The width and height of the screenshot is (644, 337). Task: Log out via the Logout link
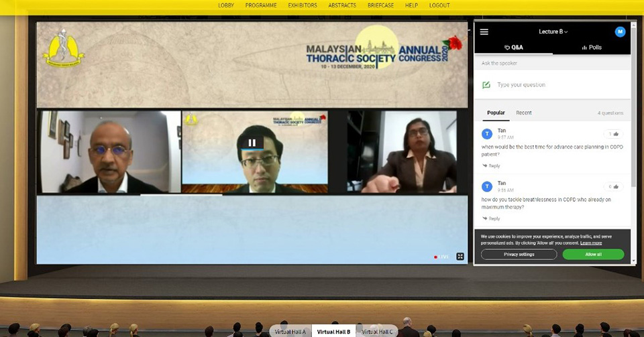[439, 5]
